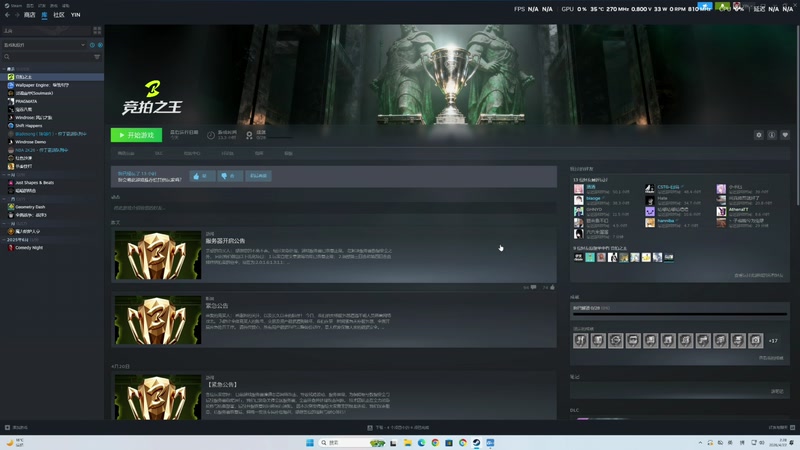The image size is (800, 450).
Task: Open the 库 (Library) tab
Action: (x=44, y=15)
